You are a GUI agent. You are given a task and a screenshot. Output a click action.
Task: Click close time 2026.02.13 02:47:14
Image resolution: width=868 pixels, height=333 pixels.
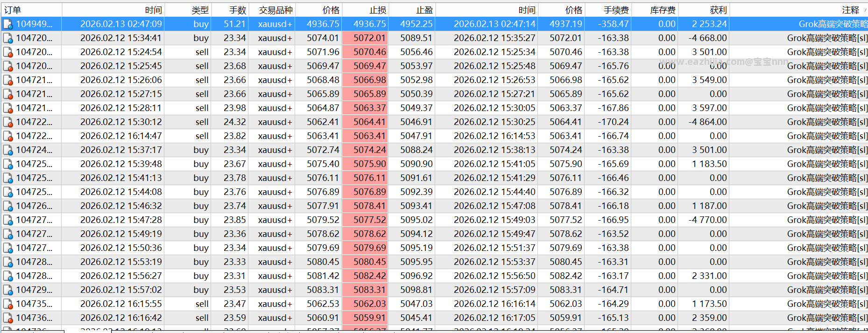point(494,24)
